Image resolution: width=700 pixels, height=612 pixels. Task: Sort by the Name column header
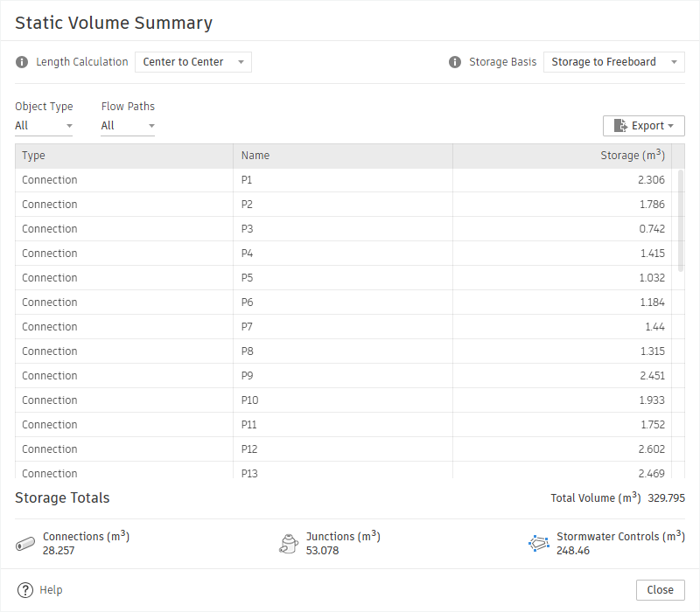343,156
